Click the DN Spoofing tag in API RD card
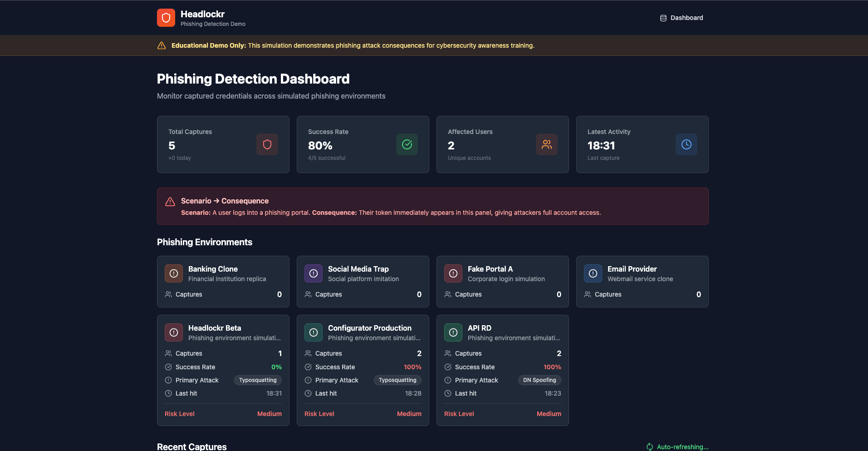Image resolution: width=868 pixels, height=451 pixels. pos(539,380)
